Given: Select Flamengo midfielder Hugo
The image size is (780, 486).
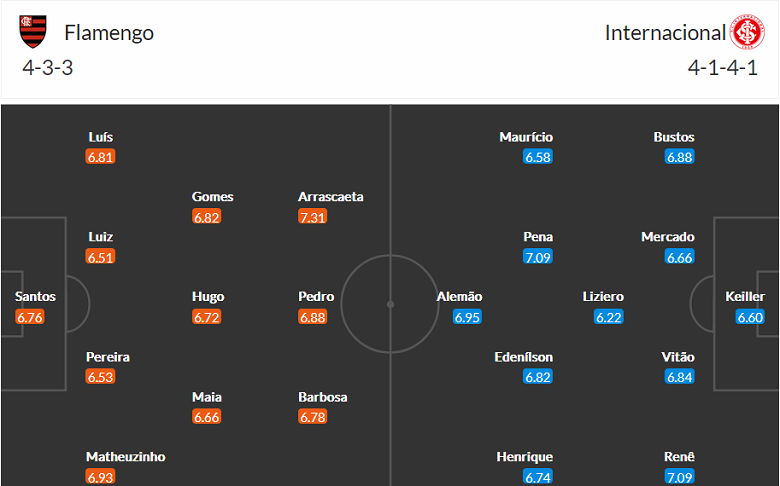Looking at the screenshot, I should point(208,297).
